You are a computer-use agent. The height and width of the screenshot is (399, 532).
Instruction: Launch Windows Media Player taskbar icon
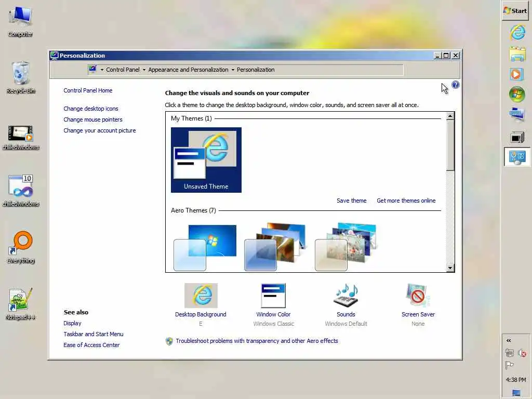517,74
